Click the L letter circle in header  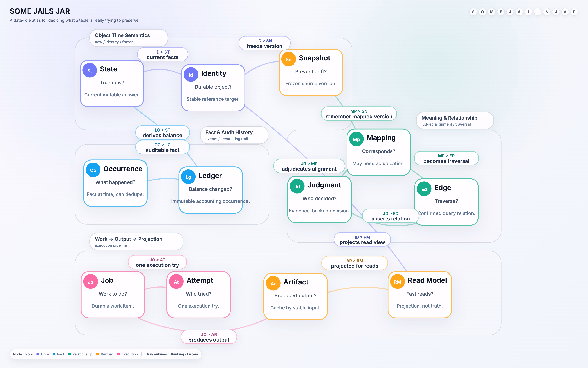pyautogui.click(x=537, y=12)
